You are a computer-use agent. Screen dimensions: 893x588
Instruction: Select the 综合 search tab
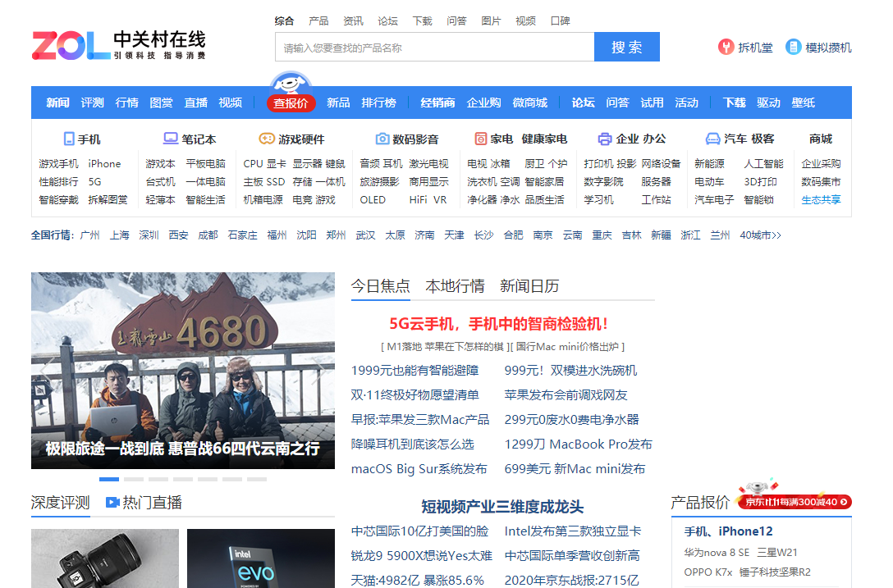284,21
